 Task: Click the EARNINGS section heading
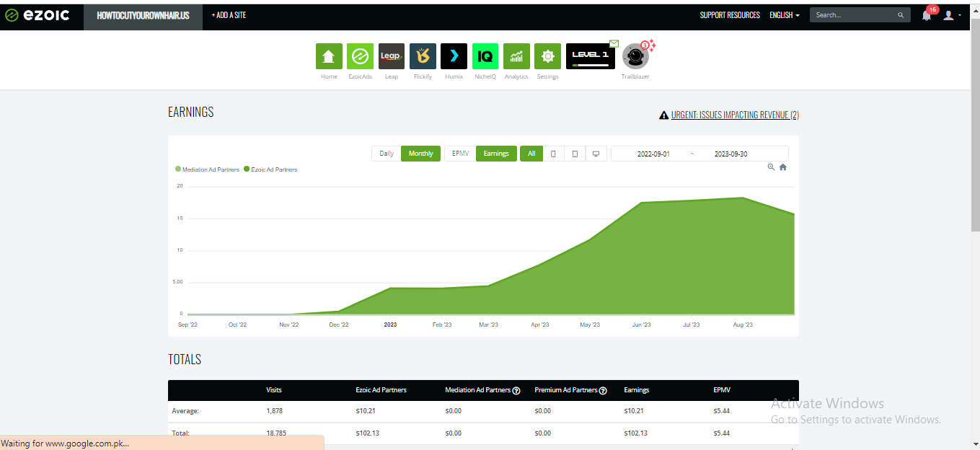pyautogui.click(x=191, y=112)
